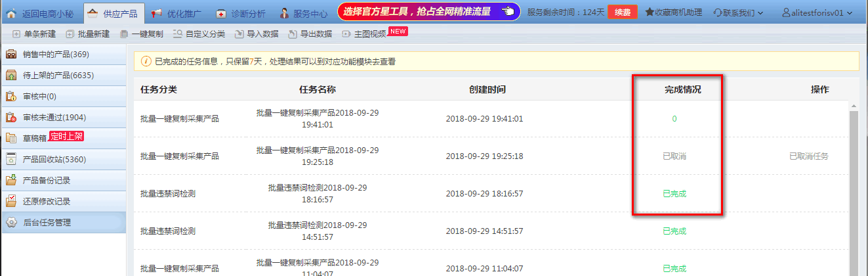The image size is (868, 276).
Task: Click the icon beside 审核未通过
Action: 11,118
